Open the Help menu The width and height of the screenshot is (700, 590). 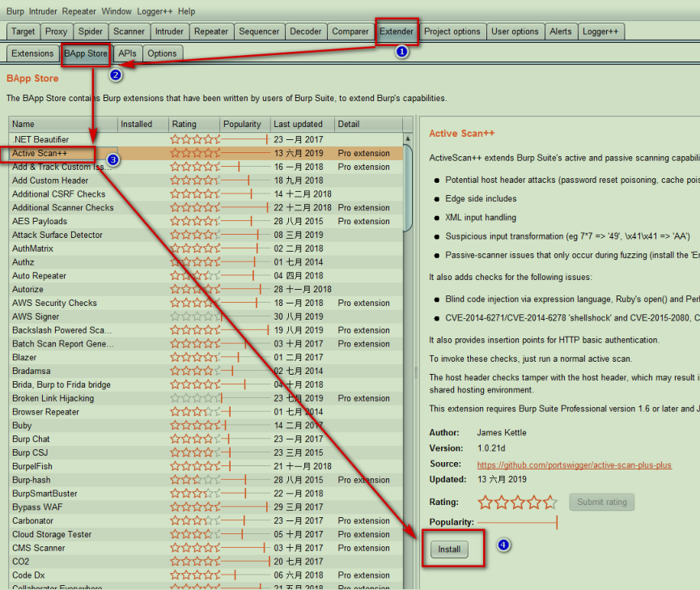[187, 11]
